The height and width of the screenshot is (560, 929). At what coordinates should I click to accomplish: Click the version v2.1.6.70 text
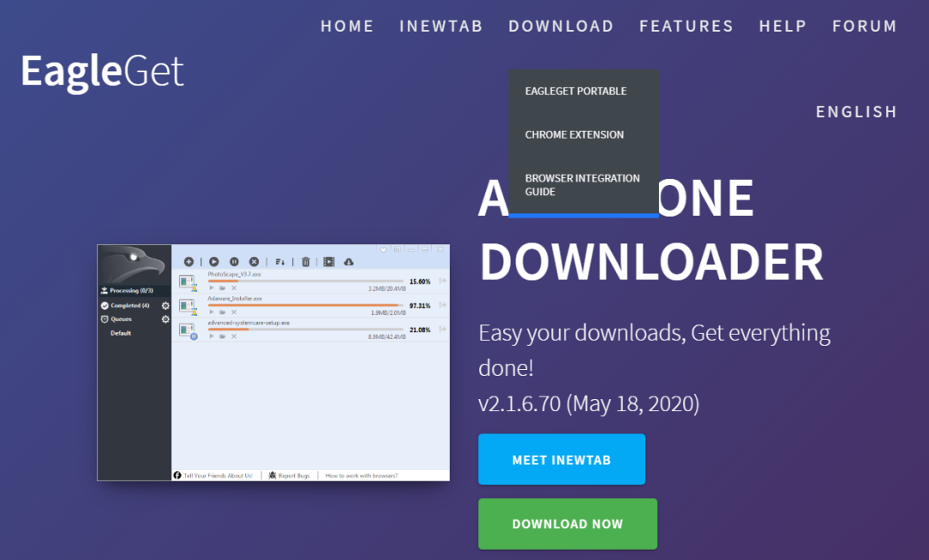point(520,403)
